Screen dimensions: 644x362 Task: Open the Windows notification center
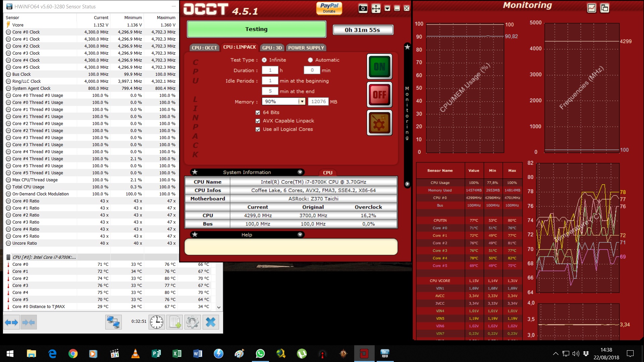(630, 354)
